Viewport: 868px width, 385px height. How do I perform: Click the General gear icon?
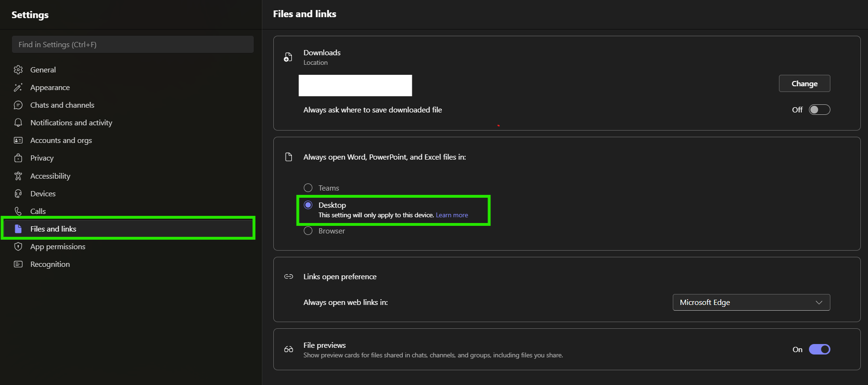18,70
